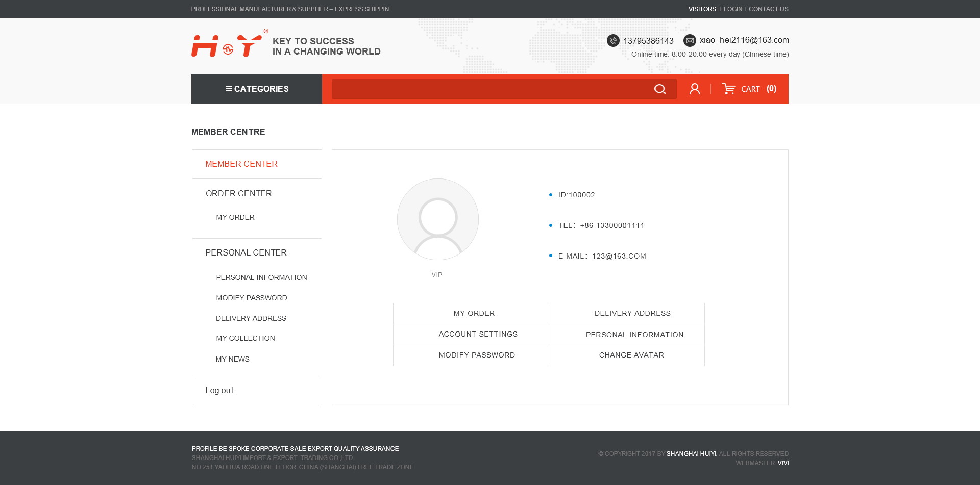980x485 pixels.
Task: Click the email envelope icon
Action: [x=690, y=40]
